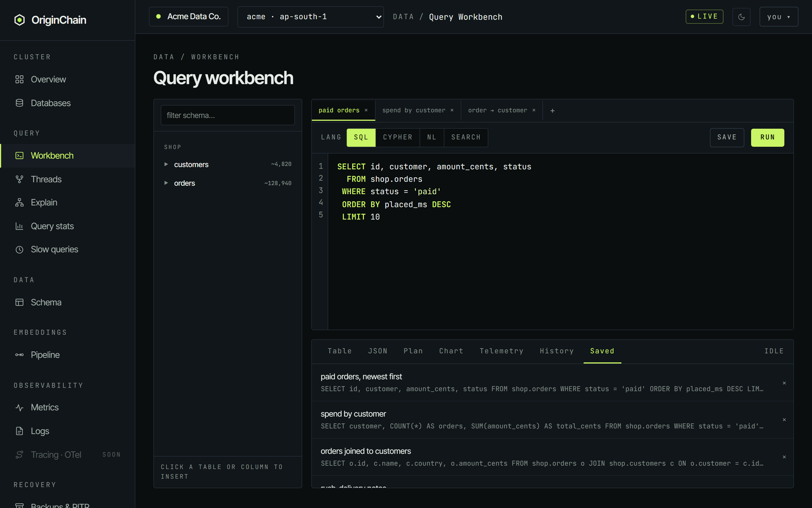Switch language to SEARCH

pyautogui.click(x=466, y=137)
